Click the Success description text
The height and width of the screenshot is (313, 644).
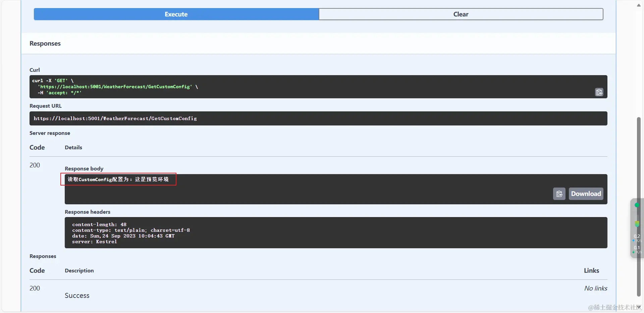tap(77, 296)
